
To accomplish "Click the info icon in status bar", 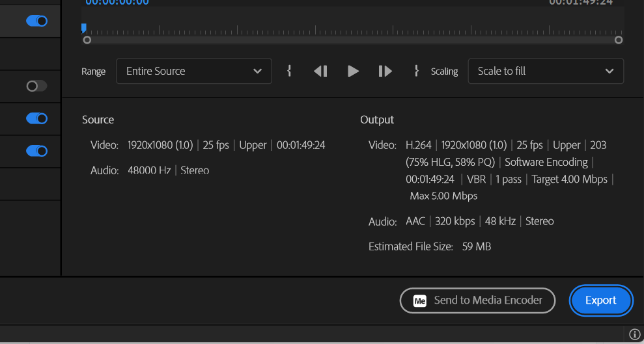I will pos(636,334).
